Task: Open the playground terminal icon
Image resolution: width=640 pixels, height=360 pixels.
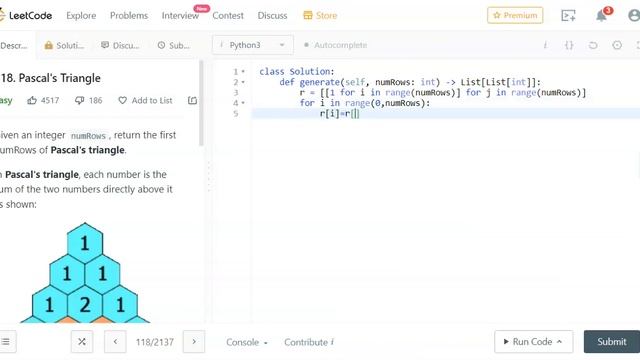Action: pos(568,16)
